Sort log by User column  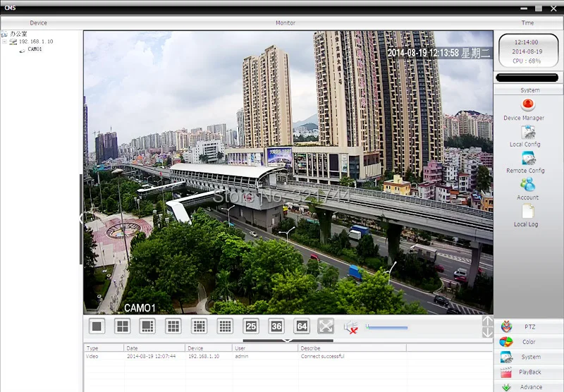coord(266,348)
